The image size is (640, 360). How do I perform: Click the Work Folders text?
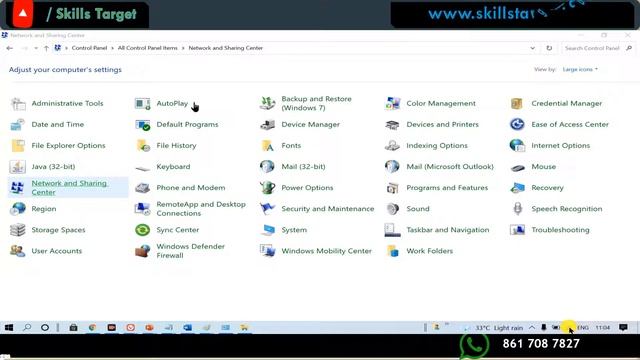(x=429, y=251)
